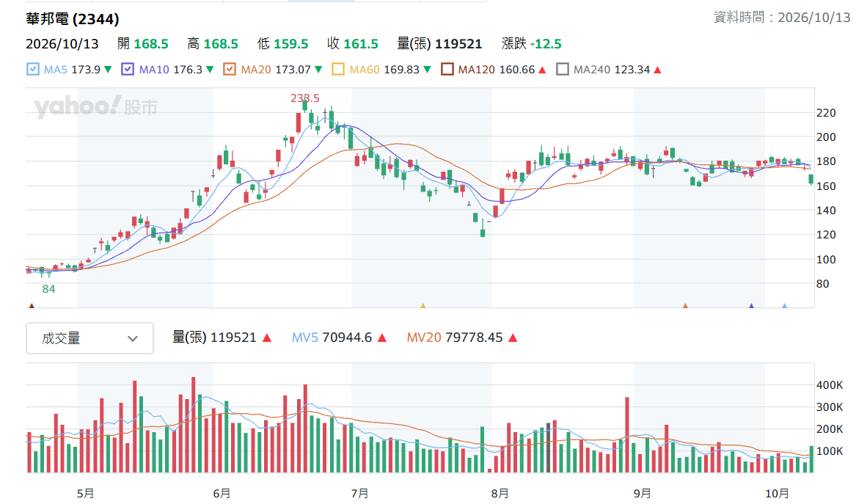The image size is (856, 504).
Task: Click the 220 price axis label
Action: (x=826, y=113)
